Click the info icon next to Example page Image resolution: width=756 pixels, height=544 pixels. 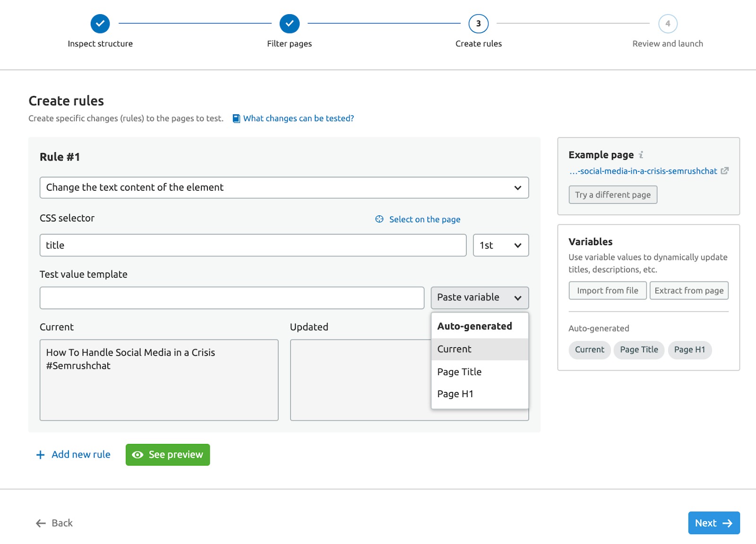click(641, 155)
